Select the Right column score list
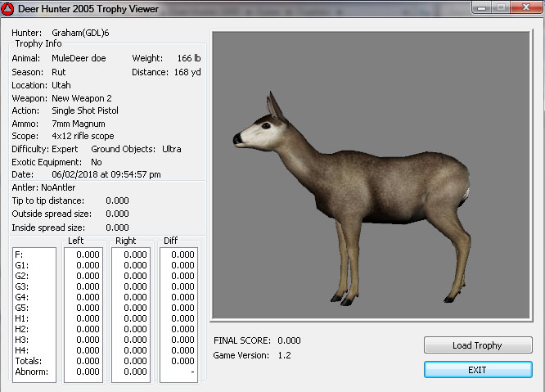The width and height of the screenshot is (545, 392). click(131, 314)
